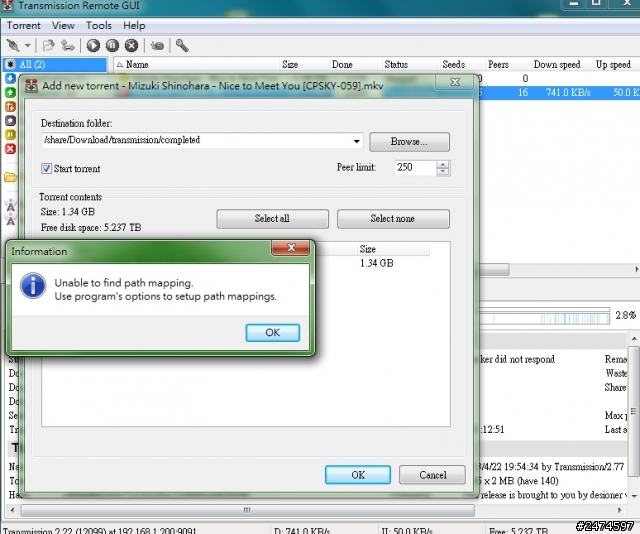Click bottom horizontal scrollbar left arrow

point(12,510)
